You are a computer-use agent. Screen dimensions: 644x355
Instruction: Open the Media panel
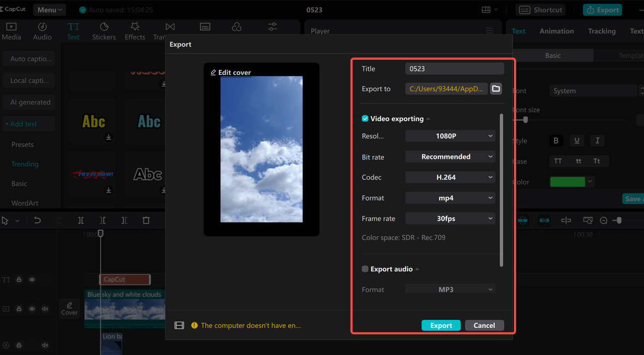tap(11, 31)
